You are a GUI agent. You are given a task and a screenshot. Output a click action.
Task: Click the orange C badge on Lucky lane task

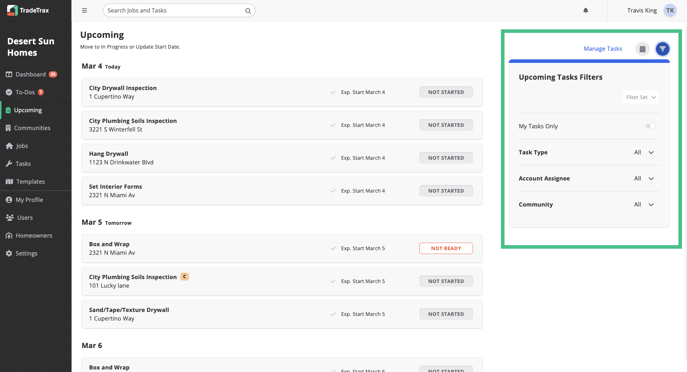tap(184, 276)
